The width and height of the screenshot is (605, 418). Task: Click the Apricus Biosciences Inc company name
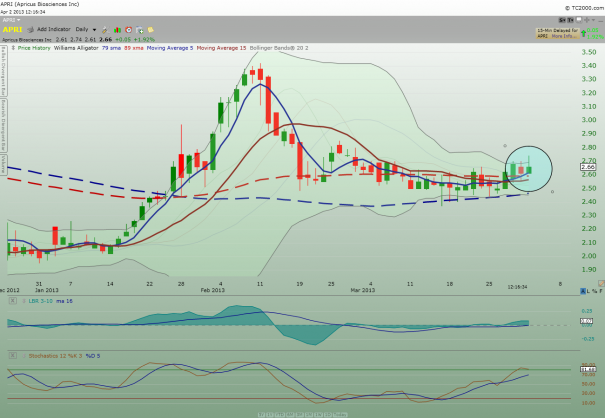(x=27, y=40)
